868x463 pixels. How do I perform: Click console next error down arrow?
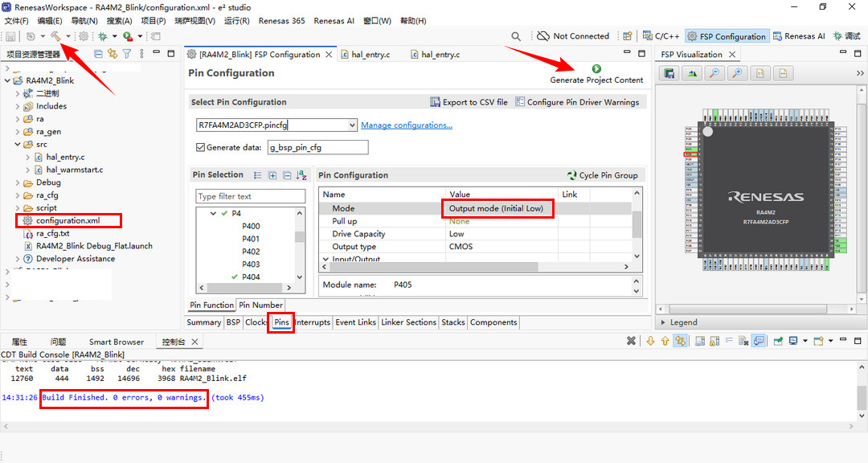[x=650, y=341]
